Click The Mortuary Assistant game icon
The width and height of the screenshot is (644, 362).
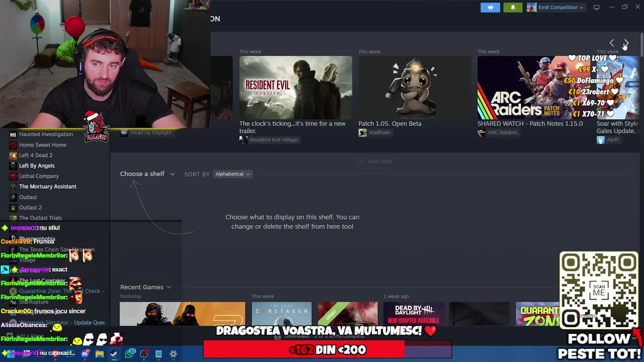[13, 187]
